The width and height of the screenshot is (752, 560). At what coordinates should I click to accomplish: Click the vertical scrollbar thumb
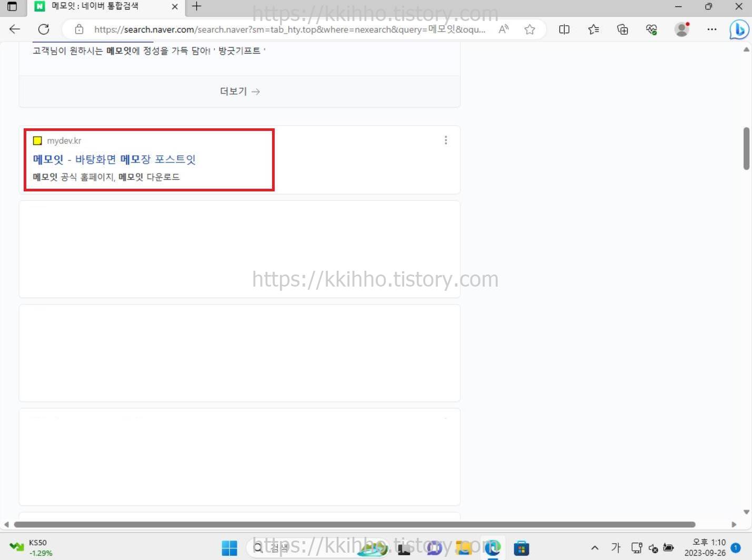[x=746, y=148]
